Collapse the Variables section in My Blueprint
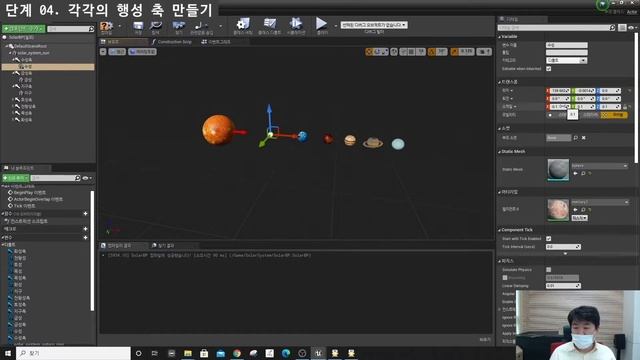Screen dimensions: 640x360 [3, 238]
